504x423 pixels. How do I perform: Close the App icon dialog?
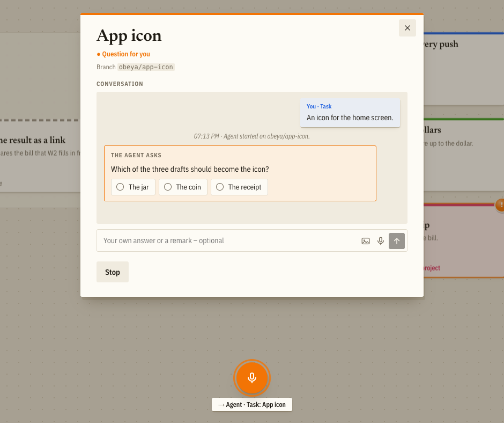coord(407,28)
